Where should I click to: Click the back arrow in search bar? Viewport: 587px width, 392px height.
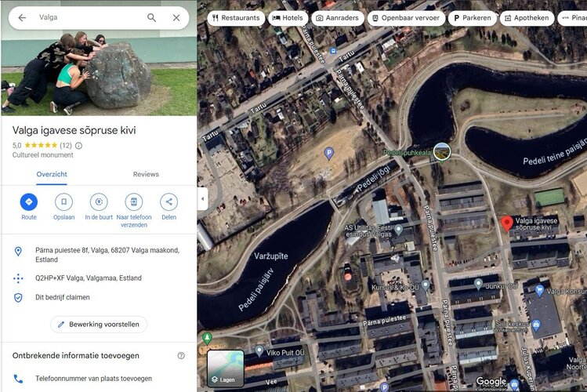point(22,17)
